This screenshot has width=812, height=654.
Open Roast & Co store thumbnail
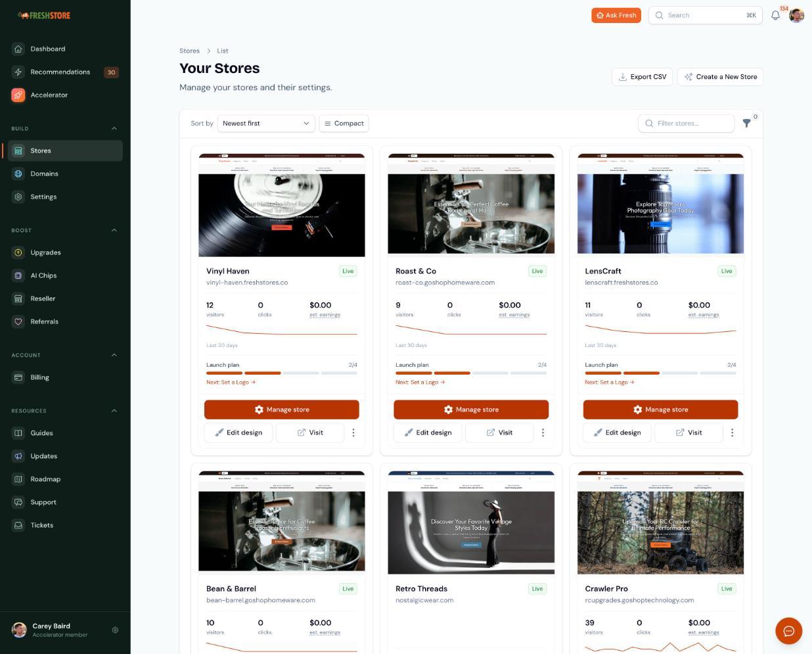click(x=471, y=204)
